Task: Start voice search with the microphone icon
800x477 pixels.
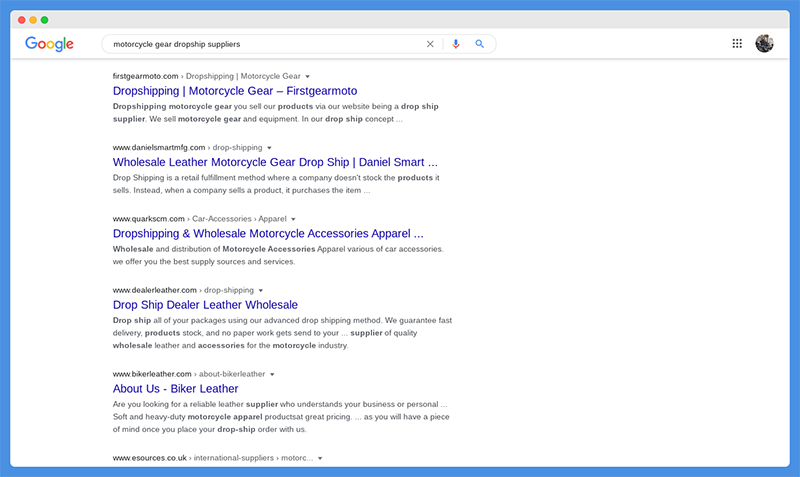Action: coord(456,44)
